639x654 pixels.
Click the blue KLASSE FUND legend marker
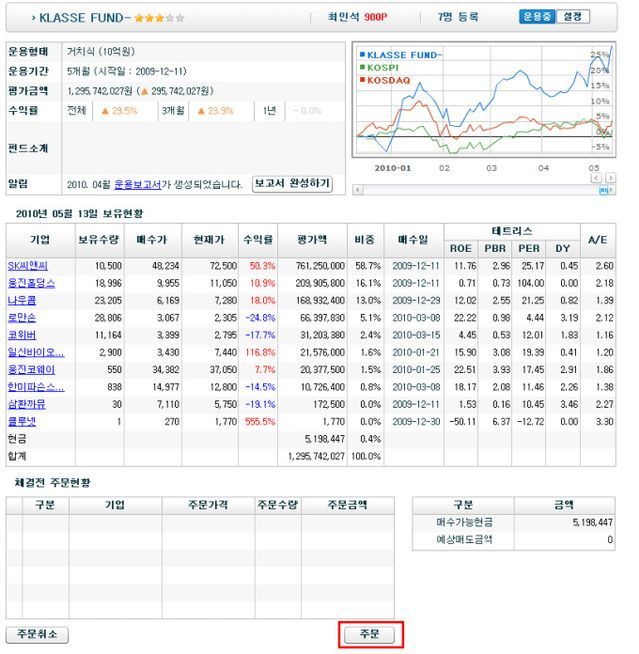pos(362,55)
